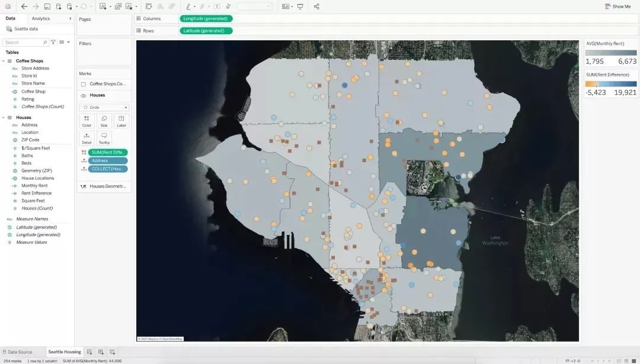Select the Rating field
Image resolution: width=640 pixels, height=364 pixels.
point(28,99)
